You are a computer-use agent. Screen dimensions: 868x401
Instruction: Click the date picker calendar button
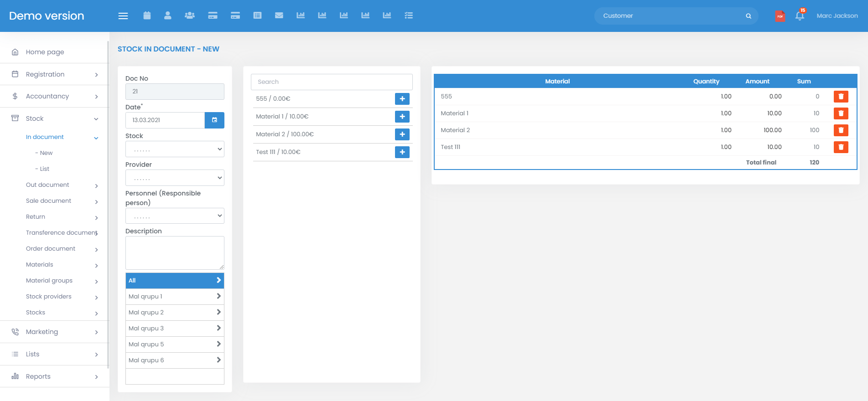pyautogui.click(x=214, y=120)
